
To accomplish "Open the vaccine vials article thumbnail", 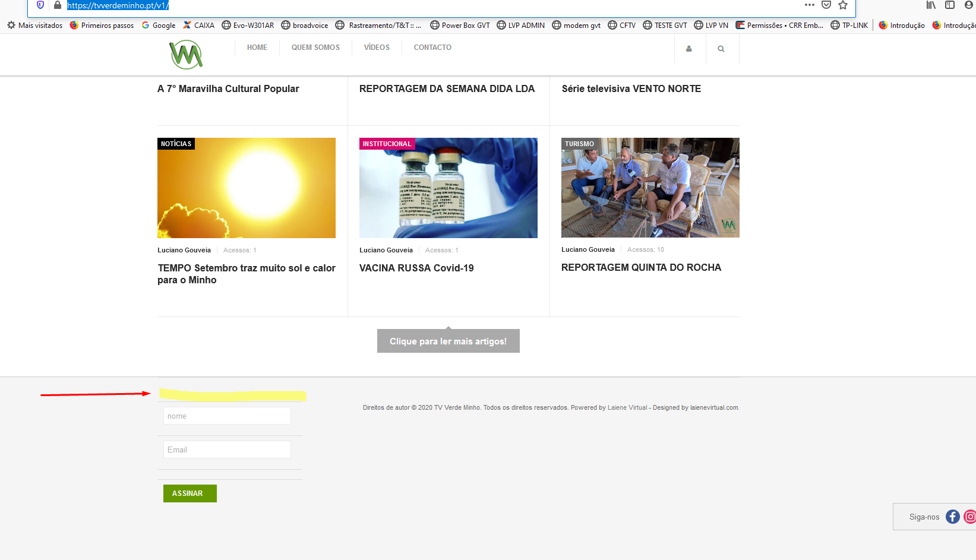I will [448, 188].
